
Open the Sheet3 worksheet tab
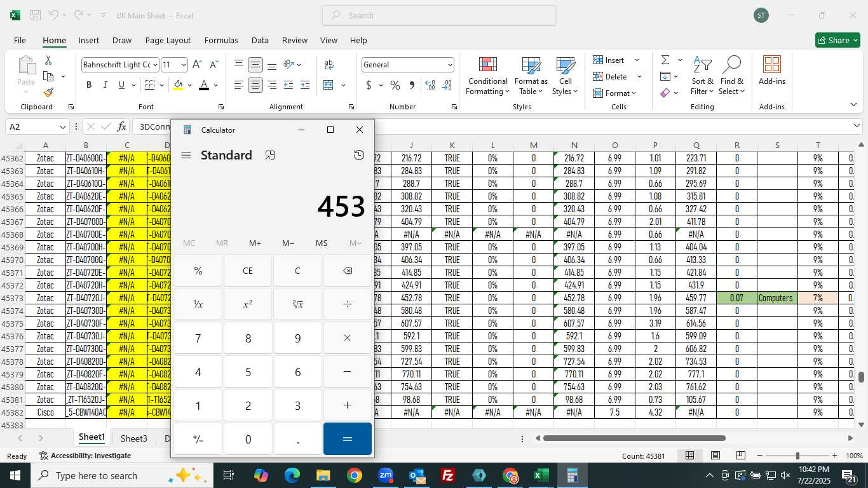coord(133,438)
